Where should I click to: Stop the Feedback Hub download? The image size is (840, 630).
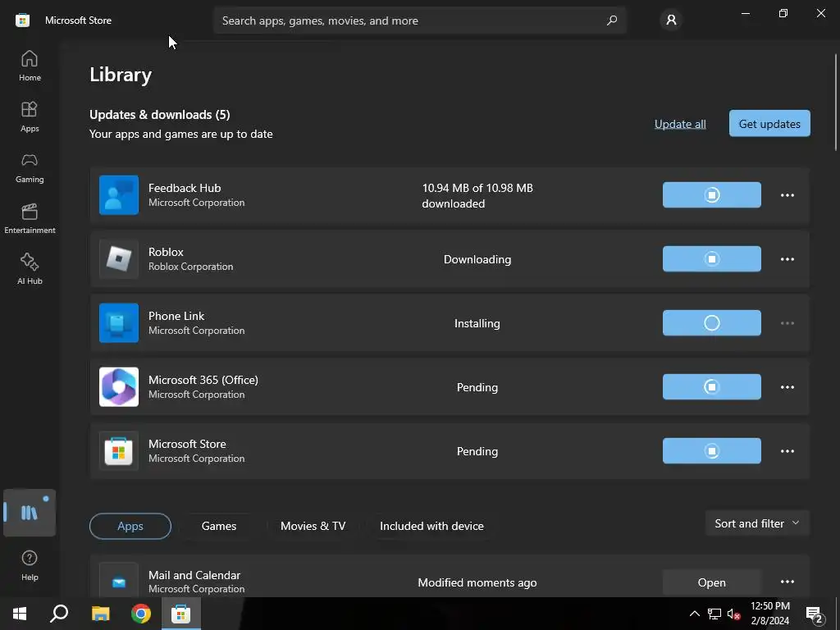pyautogui.click(x=711, y=195)
